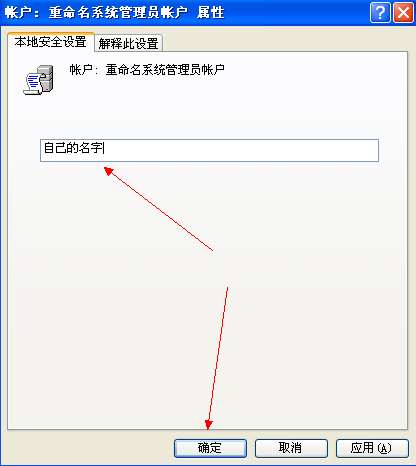Open the question mark help button

click(x=380, y=13)
